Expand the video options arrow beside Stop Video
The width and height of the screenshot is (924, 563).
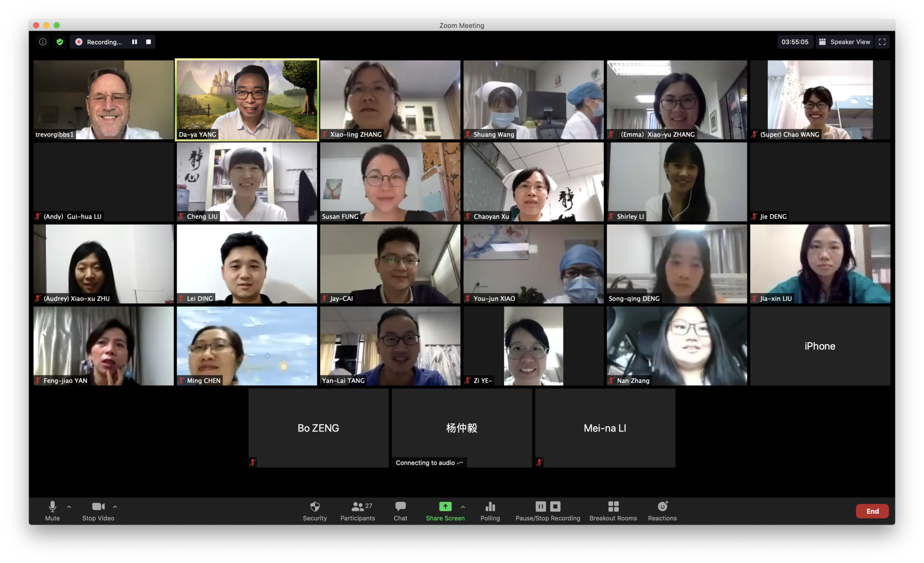click(x=115, y=507)
